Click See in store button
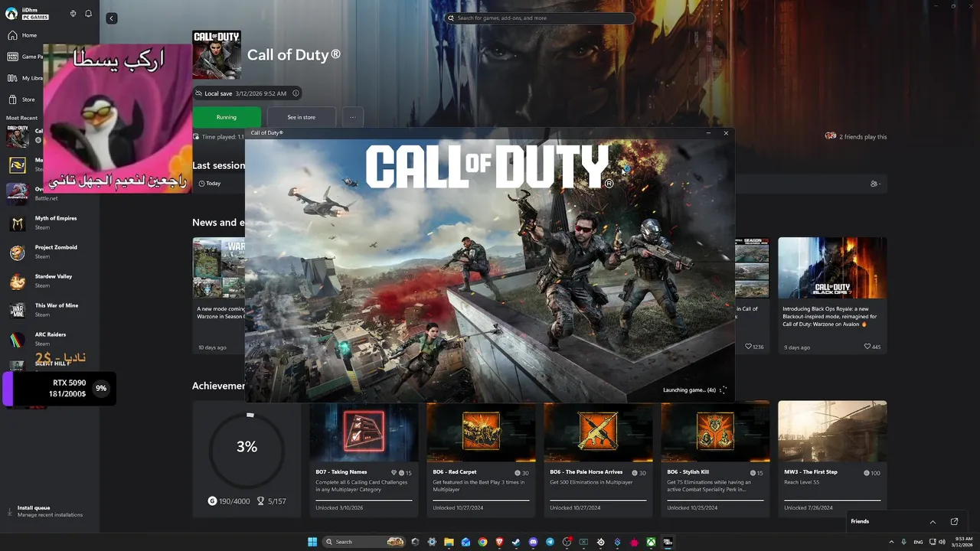This screenshot has height=551, width=980. pos(301,117)
